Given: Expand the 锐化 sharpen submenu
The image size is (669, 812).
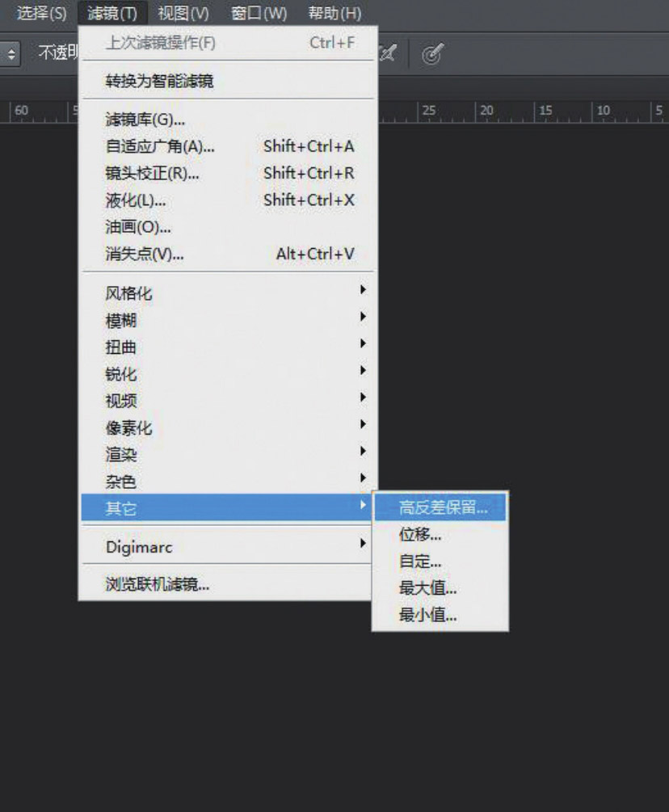Looking at the screenshot, I should (228, 374).
